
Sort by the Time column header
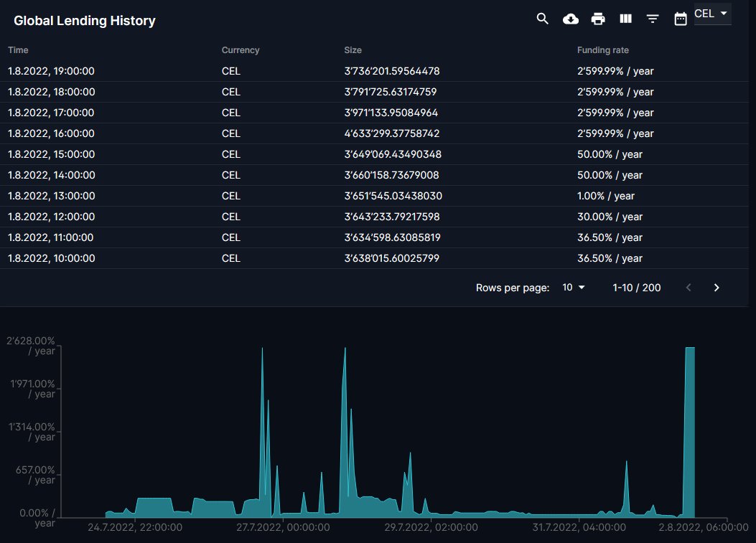(x=18, y=50)
